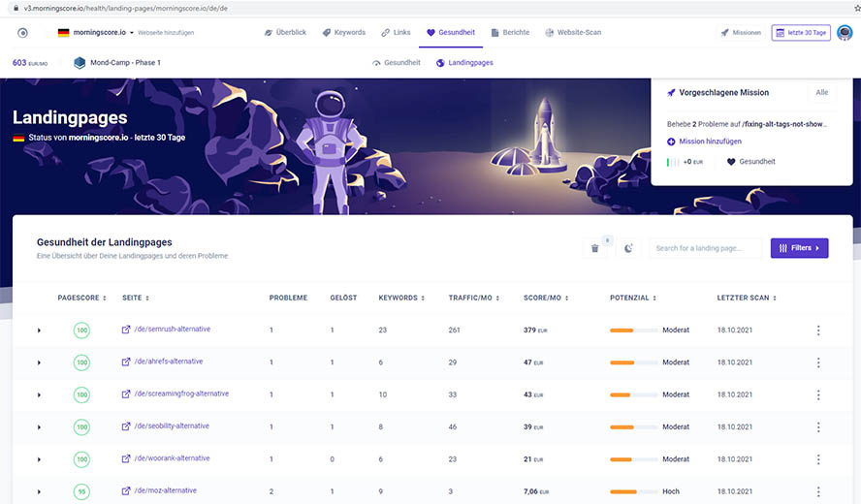Click the Mond-Camp Phase 1 badge icon
This screenshot has width=861, height=504.
[80, 63]
